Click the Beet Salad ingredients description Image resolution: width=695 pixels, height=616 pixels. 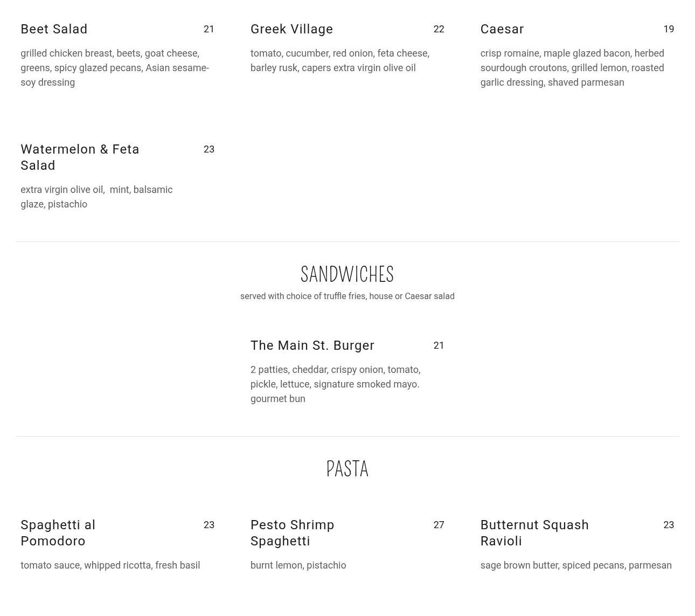(114, 68)
